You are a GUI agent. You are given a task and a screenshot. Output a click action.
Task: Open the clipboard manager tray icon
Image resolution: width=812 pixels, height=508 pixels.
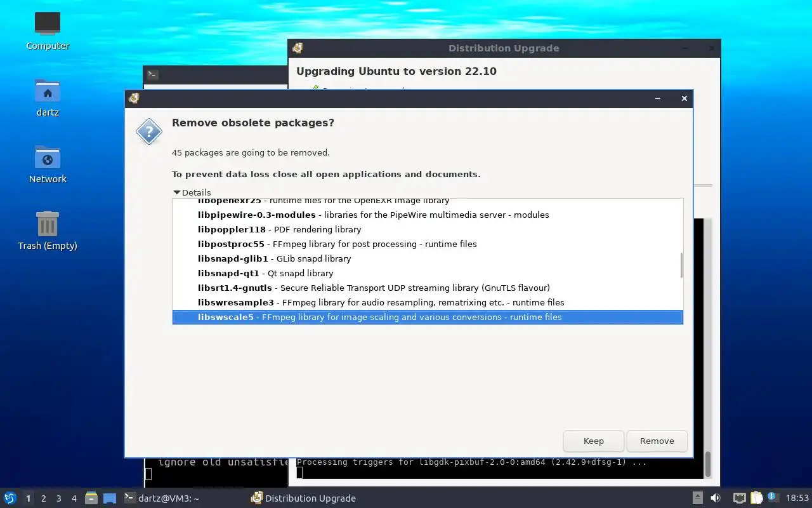coord(756,498)
